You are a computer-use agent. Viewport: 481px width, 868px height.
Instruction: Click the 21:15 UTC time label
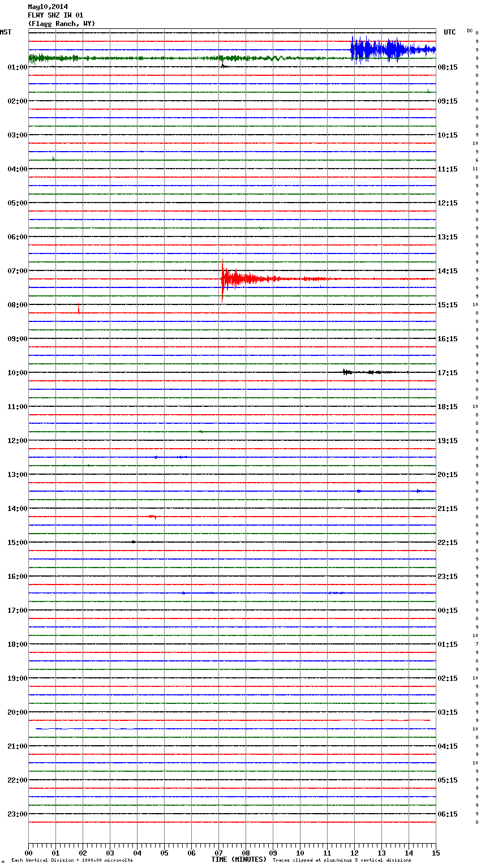pyautogui.click(x=448, y=509)
